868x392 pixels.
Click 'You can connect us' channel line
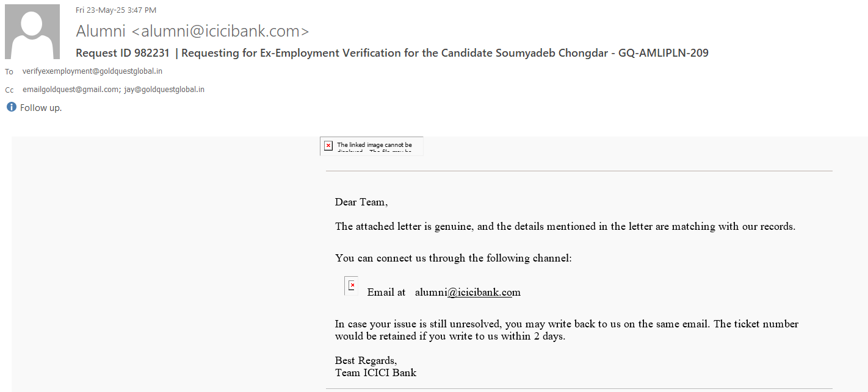click(x=453, y=258)
